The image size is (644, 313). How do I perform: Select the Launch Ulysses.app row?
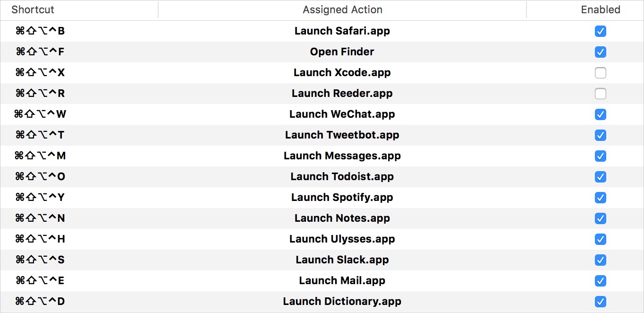[342, 239]
